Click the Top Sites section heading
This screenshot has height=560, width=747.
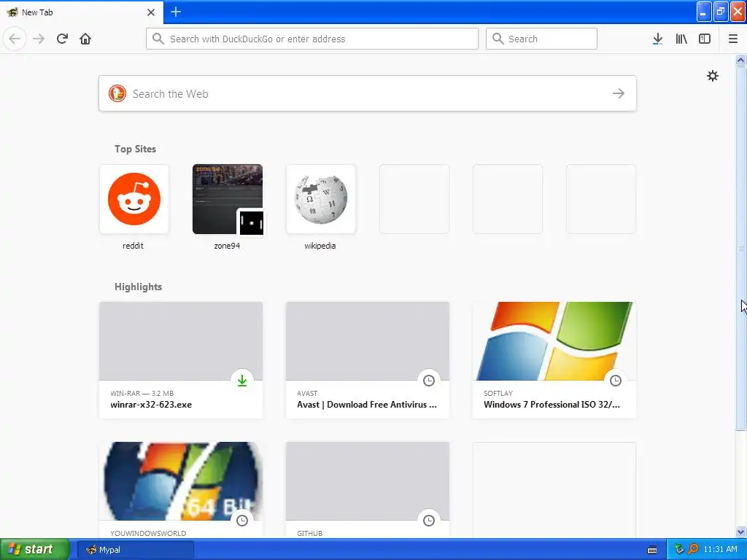(135, 149)
